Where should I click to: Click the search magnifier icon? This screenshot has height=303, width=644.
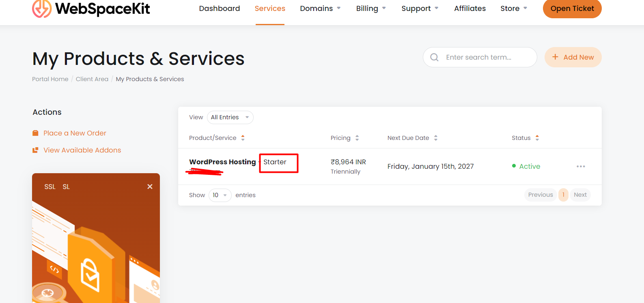434,57
